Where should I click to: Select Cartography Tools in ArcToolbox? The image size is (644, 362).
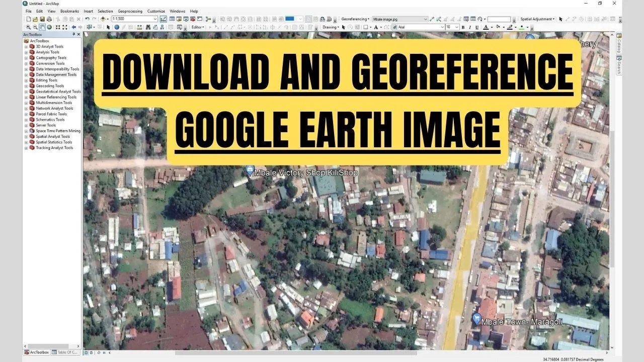point(51,58)
